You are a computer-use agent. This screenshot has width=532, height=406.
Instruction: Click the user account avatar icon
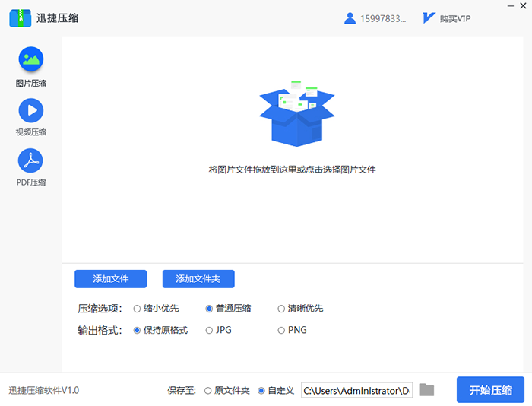[350, 18]
